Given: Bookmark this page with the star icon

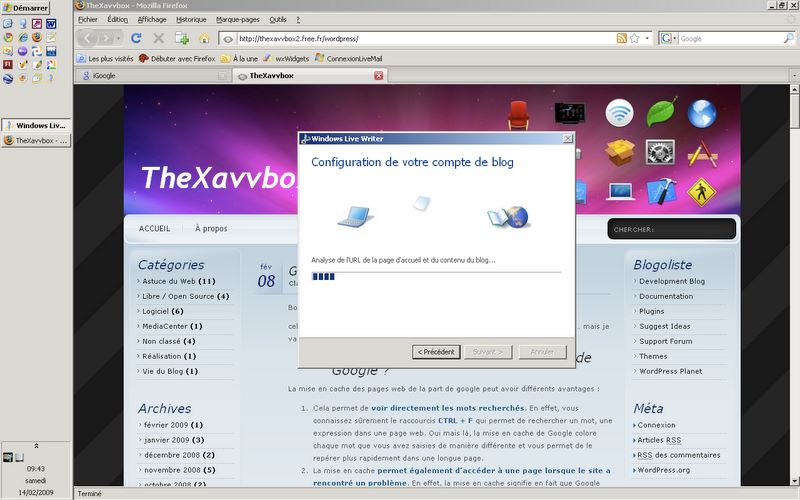Looking at the screenshot, I should pos(634,38).
